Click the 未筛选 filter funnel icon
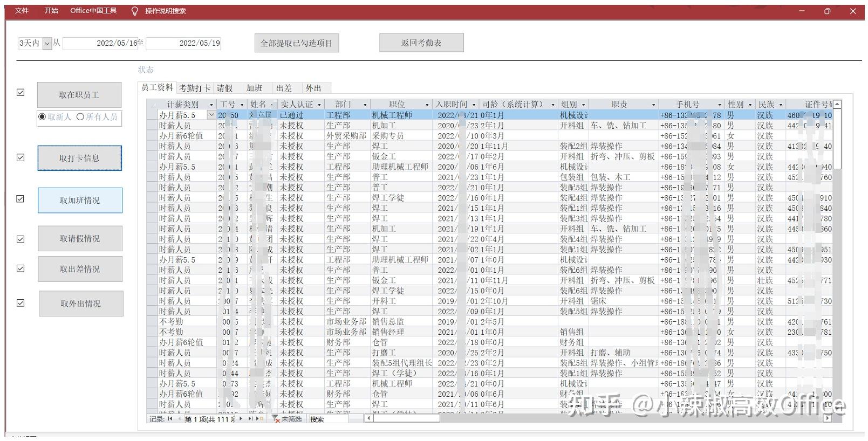Screen dimensions: 868x441 pos(275,419)
